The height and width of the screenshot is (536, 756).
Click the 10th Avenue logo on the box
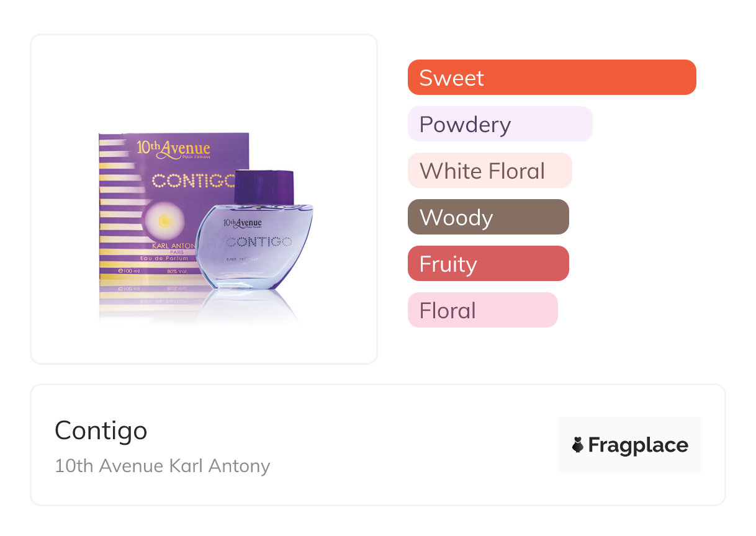173,149
